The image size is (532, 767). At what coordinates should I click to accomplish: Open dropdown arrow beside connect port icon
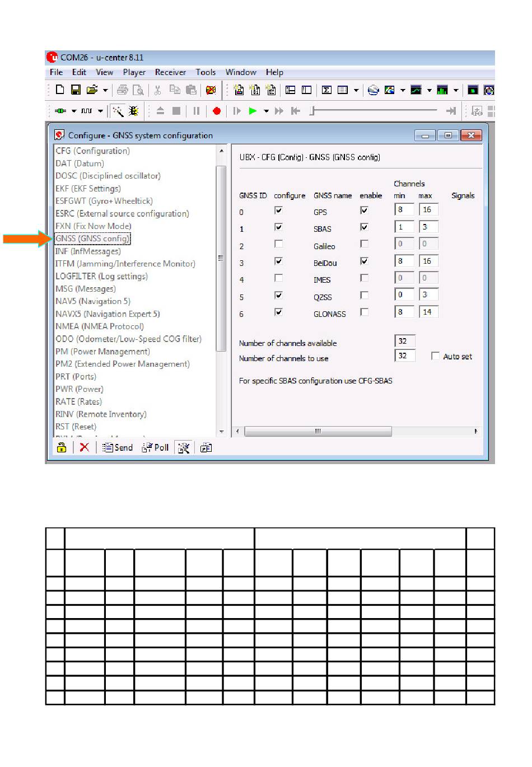click(73, 111)
